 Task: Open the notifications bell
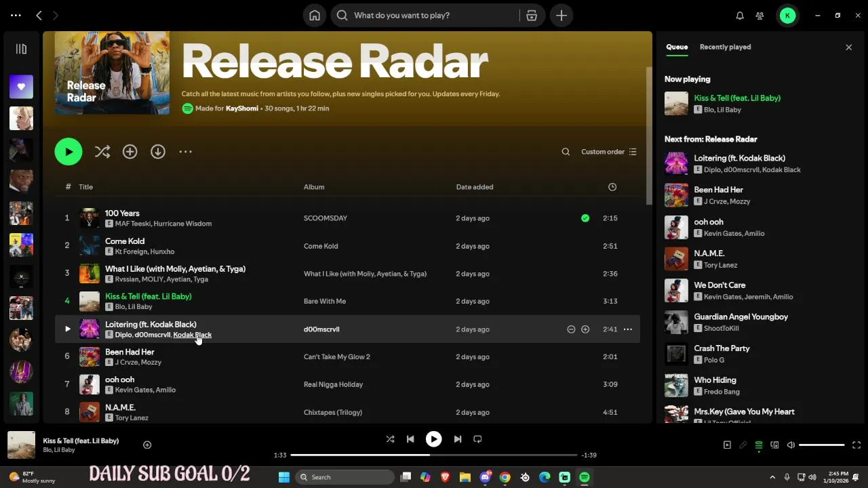coord(740,16)
